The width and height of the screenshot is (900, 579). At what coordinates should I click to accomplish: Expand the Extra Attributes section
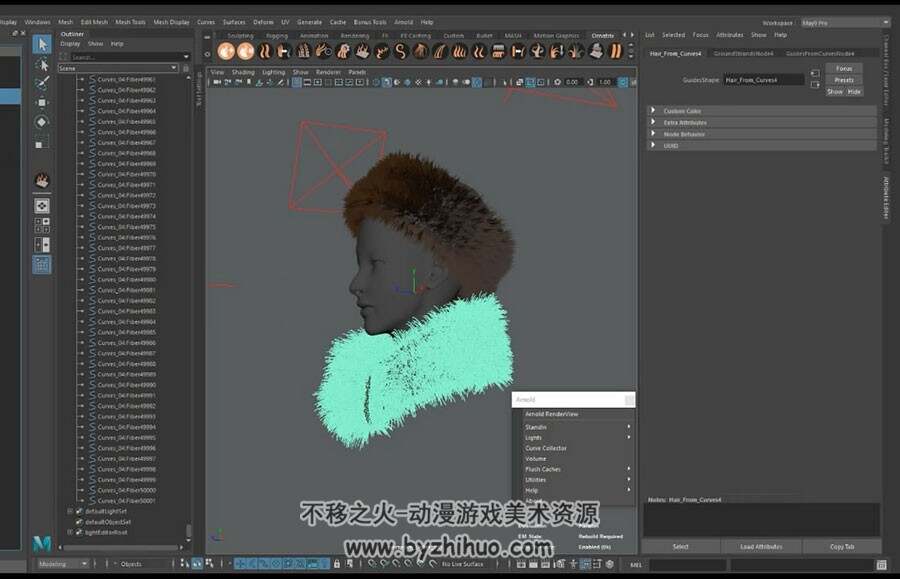click(653, 122)
